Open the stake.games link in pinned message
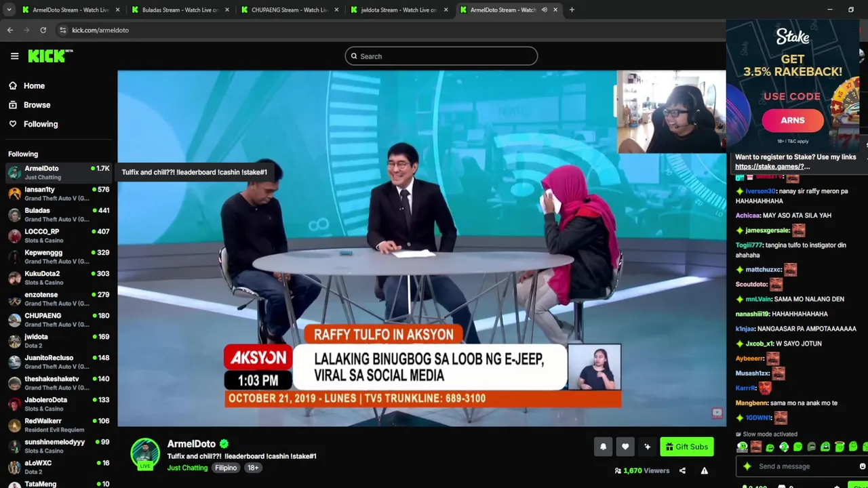Image resolution: width=868 pixels, height=488 pixels. (772, 167)
